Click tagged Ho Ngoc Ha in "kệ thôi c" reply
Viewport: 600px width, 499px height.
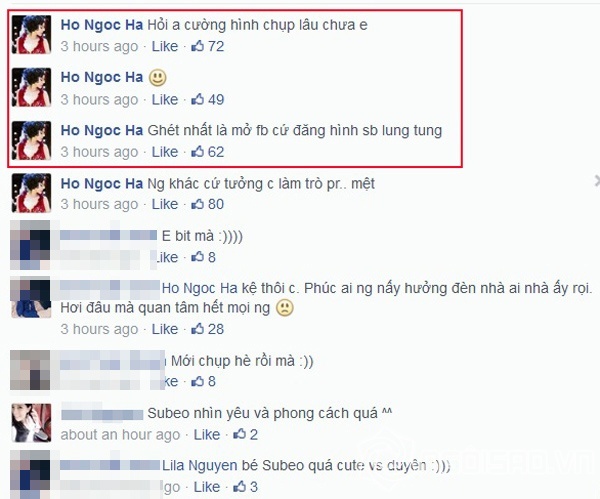click(x=199, y=288)
